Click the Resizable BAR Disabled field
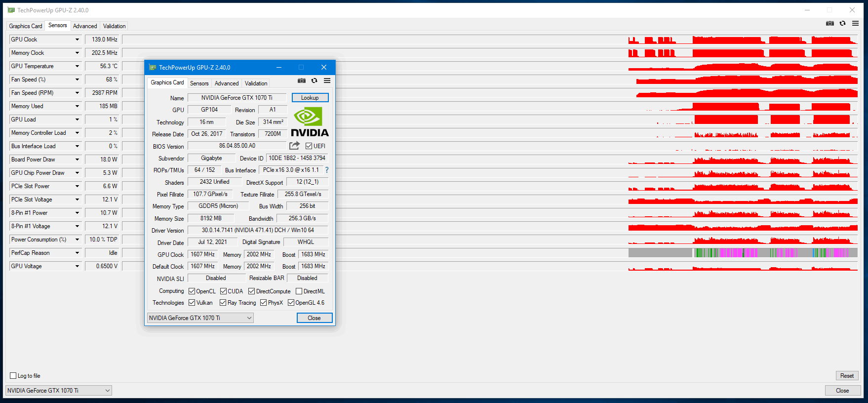 [x=307, y=278]
